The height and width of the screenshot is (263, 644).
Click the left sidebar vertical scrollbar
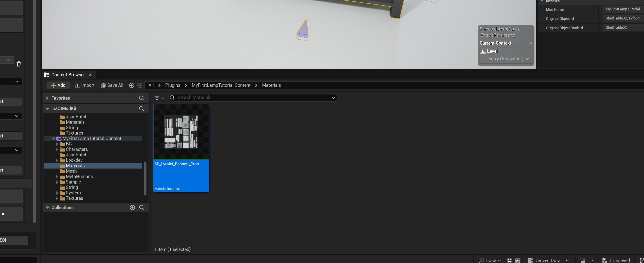coord(34,111)
